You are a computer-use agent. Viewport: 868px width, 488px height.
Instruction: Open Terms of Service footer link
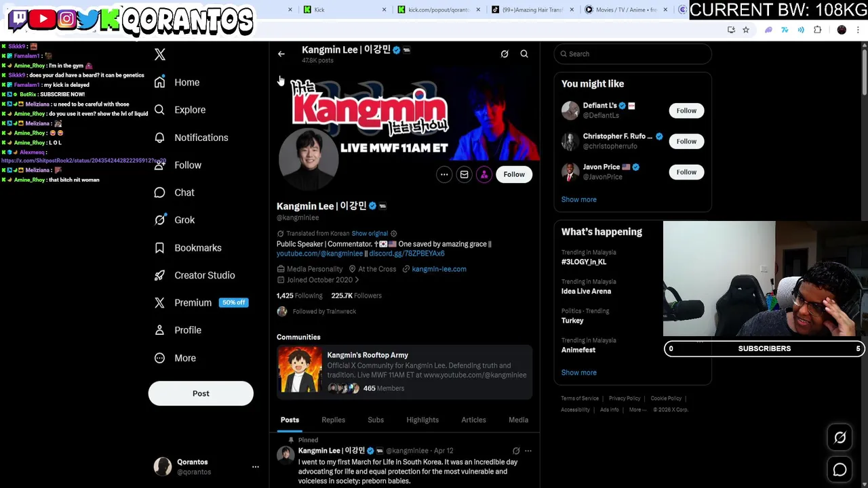[580, 399]
